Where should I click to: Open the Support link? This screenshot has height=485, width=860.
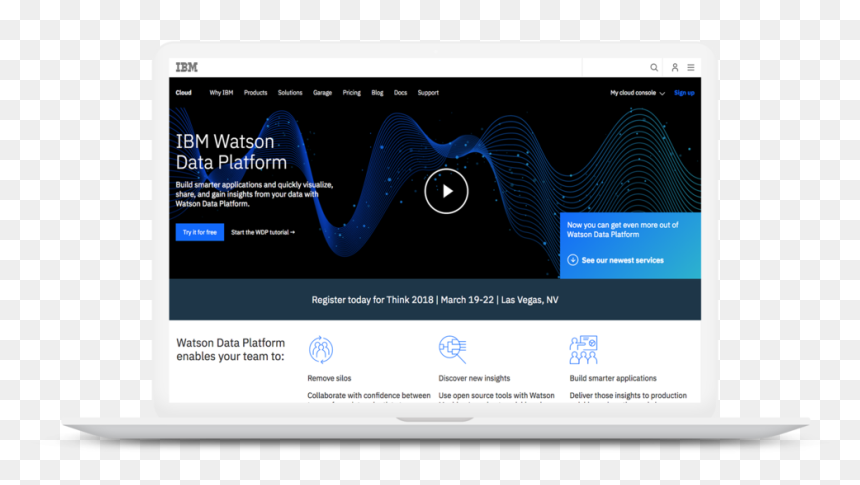pos(428,93)
